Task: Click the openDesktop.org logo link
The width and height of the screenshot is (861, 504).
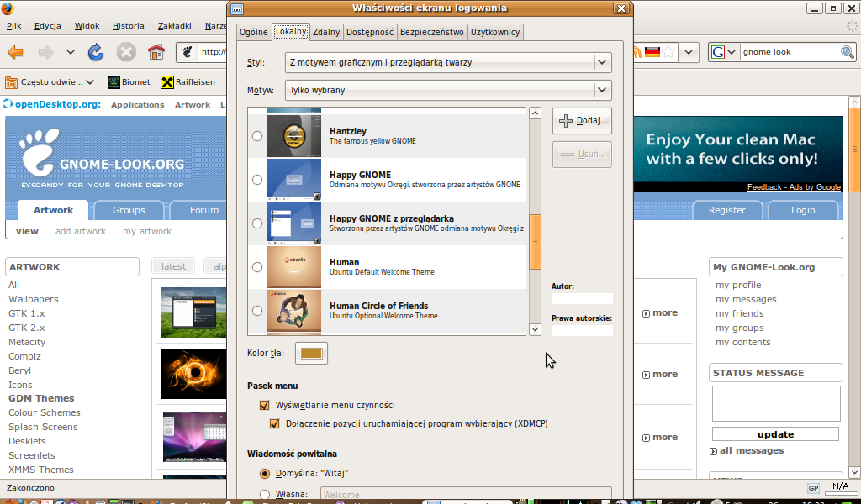Action: (52, 104)
